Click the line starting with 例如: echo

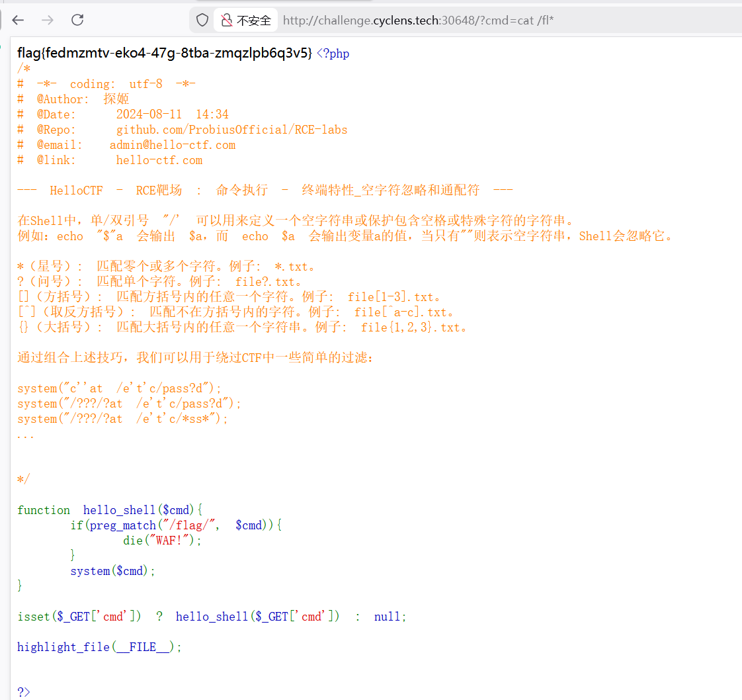345,236
